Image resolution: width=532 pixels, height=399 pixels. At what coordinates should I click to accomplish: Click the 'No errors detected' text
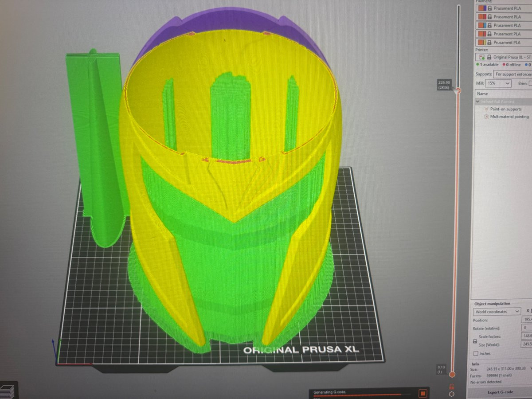pyautogui.click(x=486, y=382)
